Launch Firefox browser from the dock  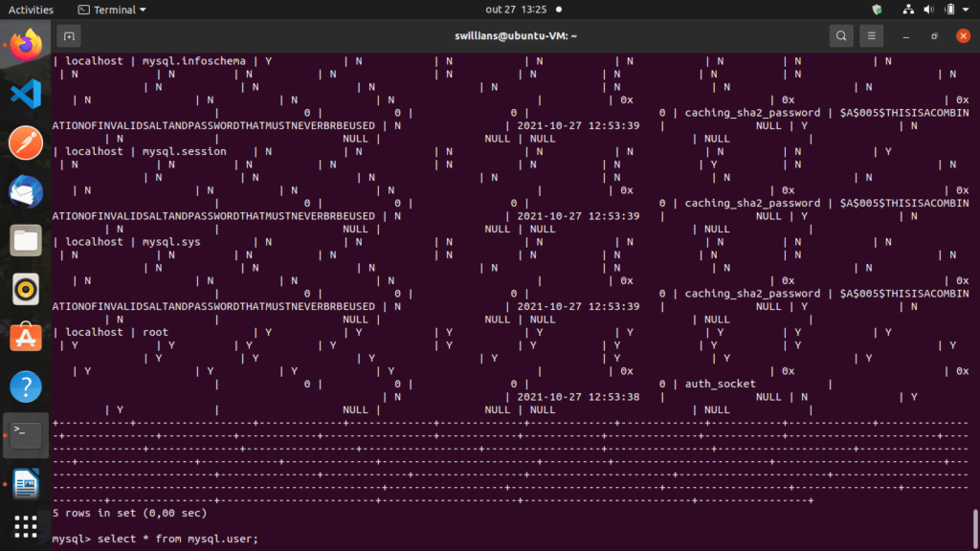(26, 44)
